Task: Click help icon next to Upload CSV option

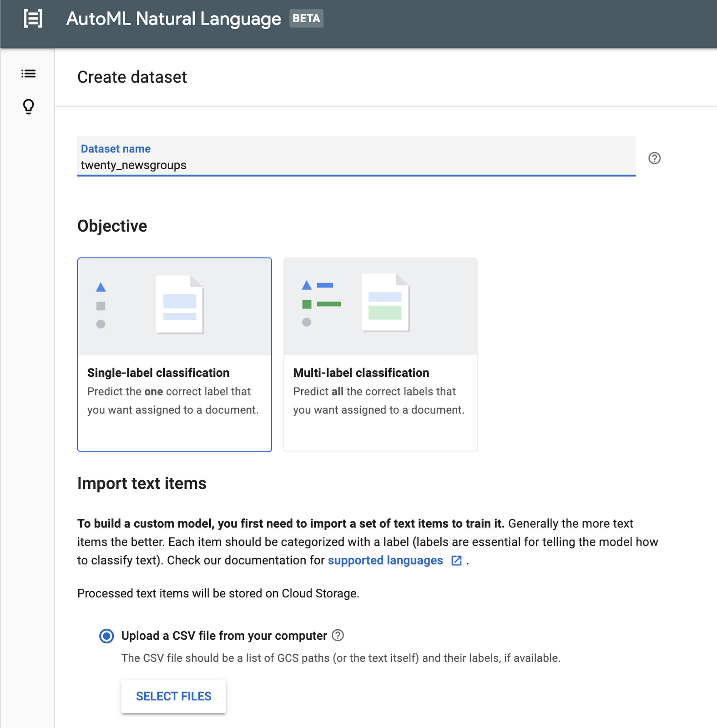Action: coord(338,635)
